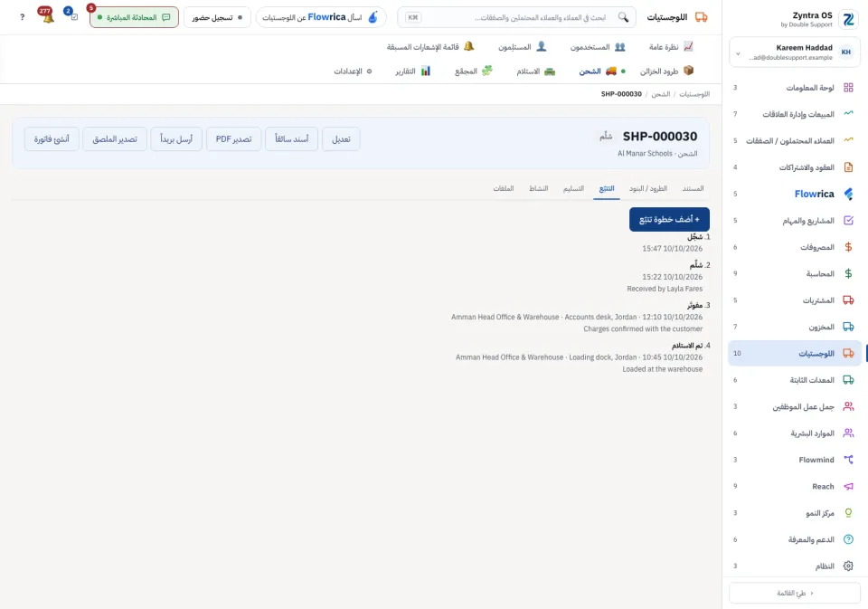
Task: Switch to the التسليم tab
Action: click(573, 188)
